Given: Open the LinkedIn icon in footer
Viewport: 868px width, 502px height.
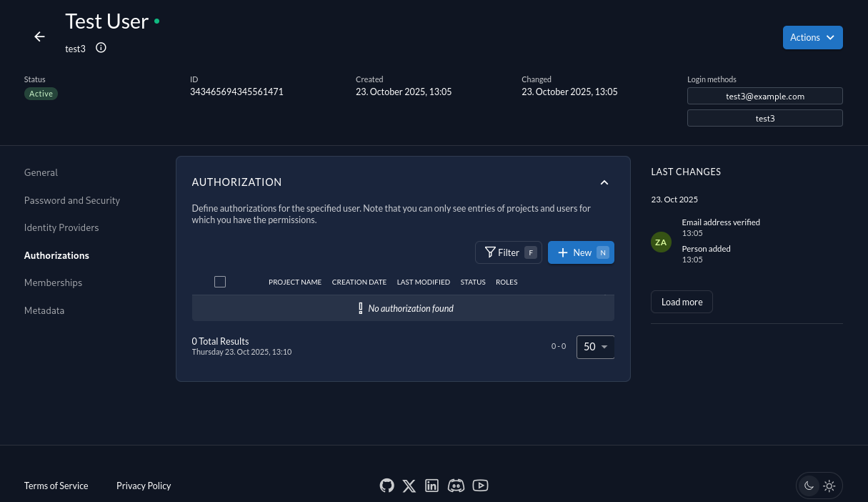Looking at the screenshot, I should click(431, 486).
